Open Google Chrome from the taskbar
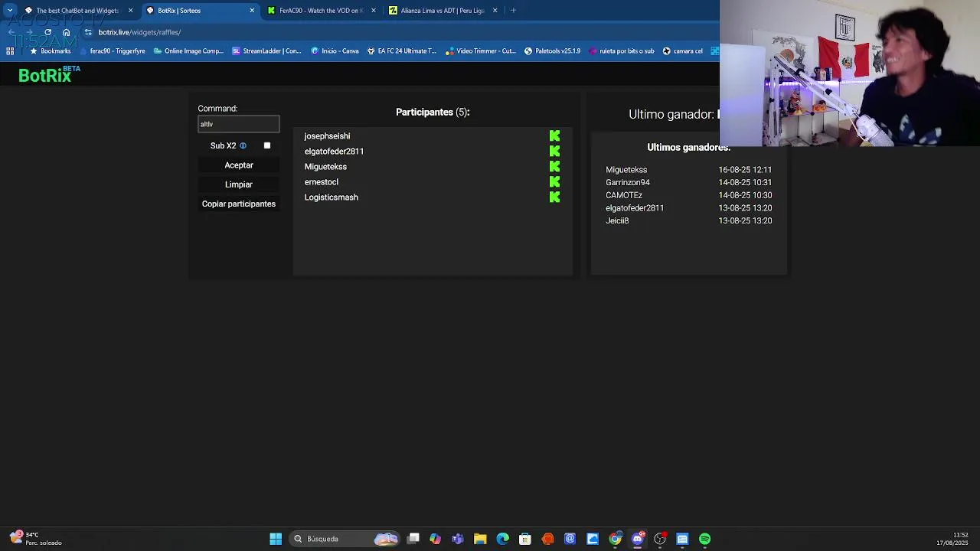Viewport: 980px width, 551px height. [615, 539]
